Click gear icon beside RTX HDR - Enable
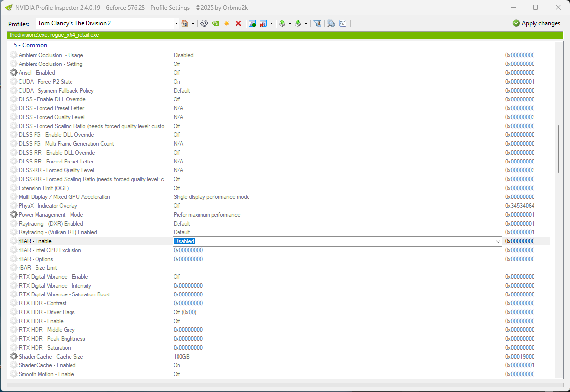Image resolution: width=570 pixels, height=392 pixels. [x=14, y=321]
